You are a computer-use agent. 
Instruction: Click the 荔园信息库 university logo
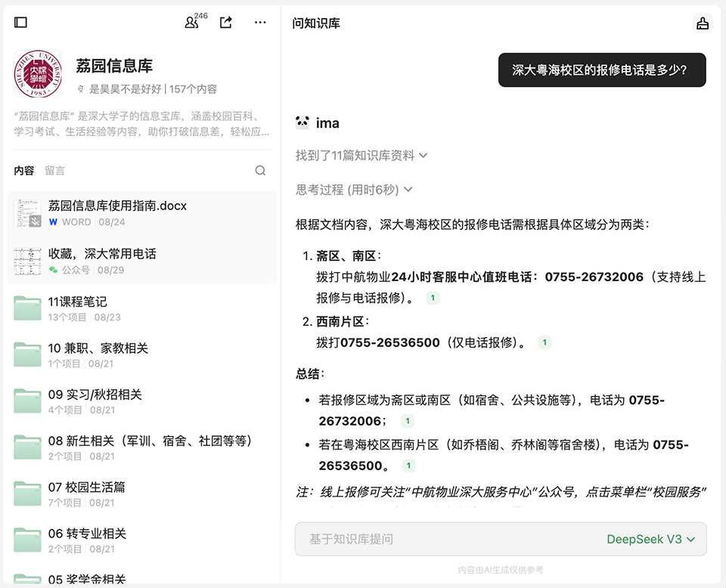coord(38,74)
